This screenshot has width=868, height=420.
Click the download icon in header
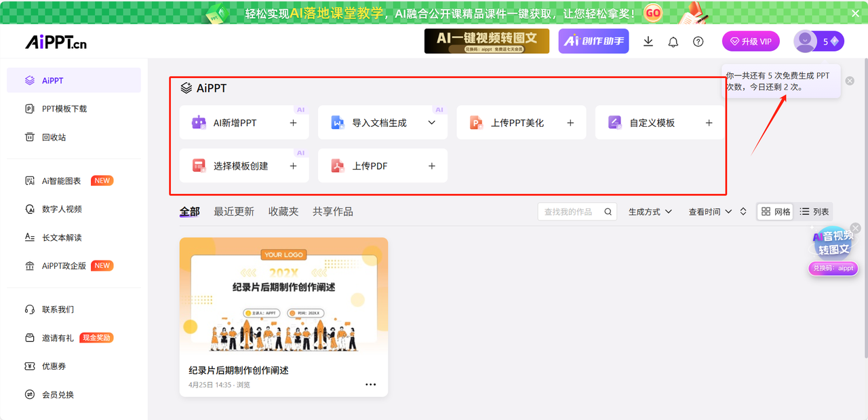point(648,41)
